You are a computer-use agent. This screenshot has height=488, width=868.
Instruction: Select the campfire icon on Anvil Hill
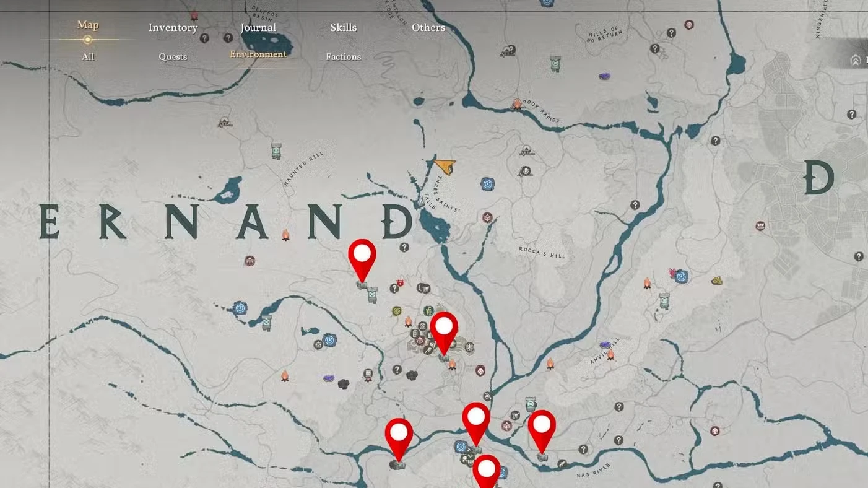[x=610, y=355]
